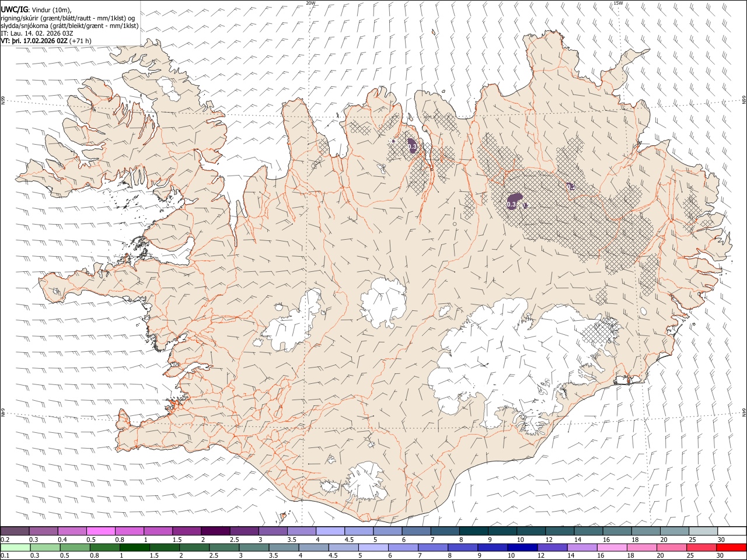Pick the lower-row swatch labeled 20
747x560 pixels.
672,547
